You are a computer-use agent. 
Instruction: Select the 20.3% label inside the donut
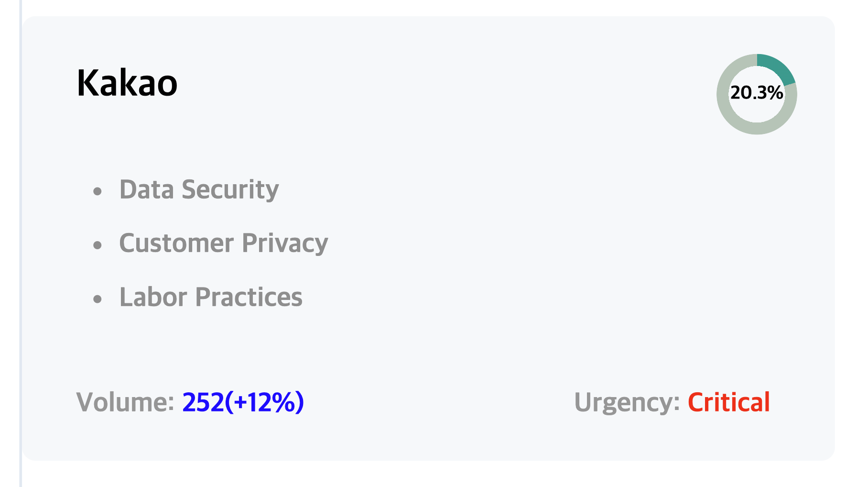coord(757,93)
